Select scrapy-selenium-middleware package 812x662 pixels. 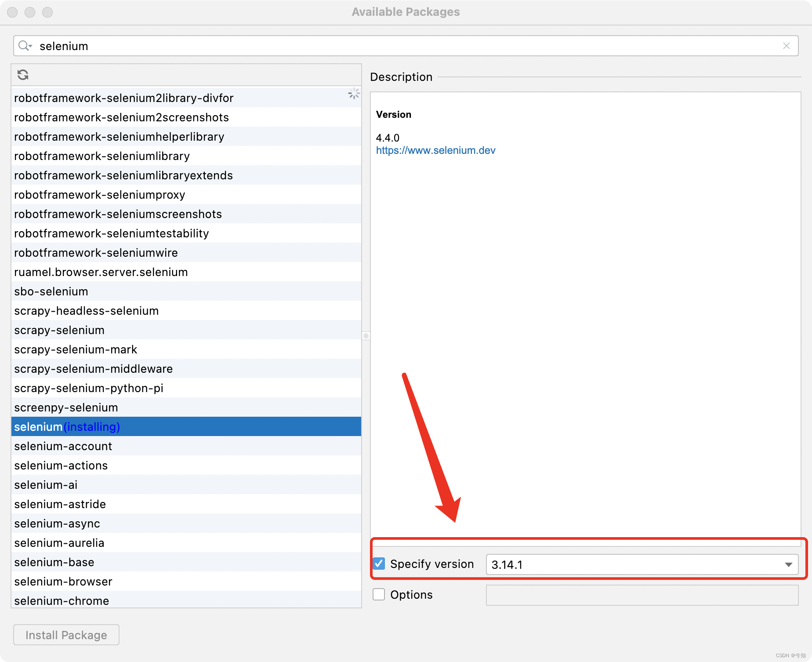point(186,368)
